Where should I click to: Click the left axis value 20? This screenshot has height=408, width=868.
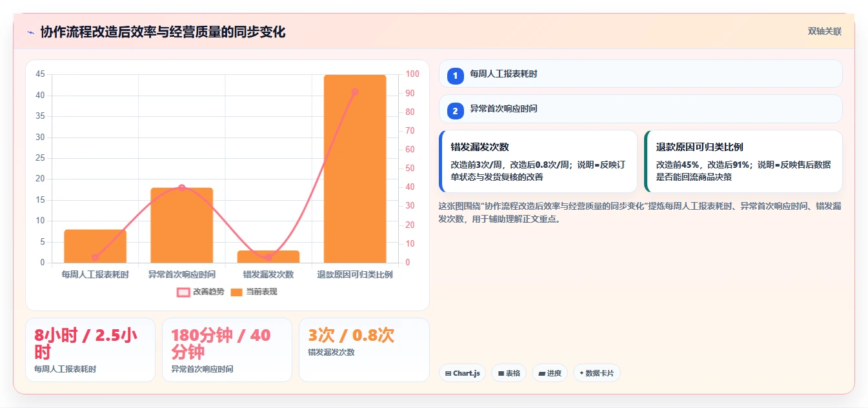click(40, 179)
